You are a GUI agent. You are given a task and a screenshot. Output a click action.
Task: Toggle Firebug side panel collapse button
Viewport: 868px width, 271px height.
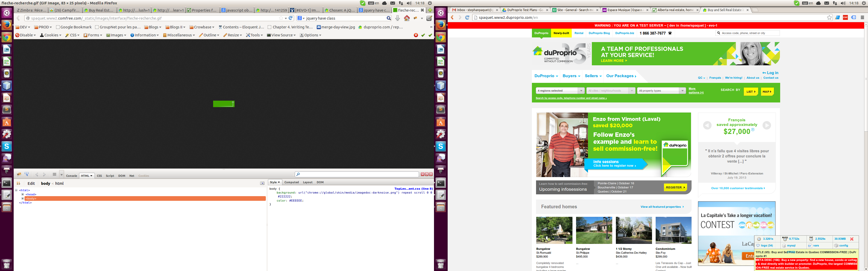262,184
